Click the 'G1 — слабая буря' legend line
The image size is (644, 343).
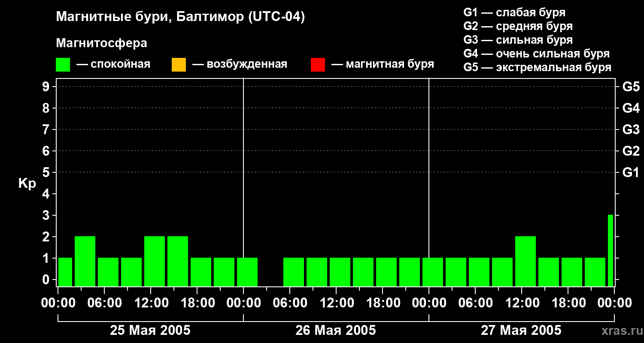click(x=514, y=12)
